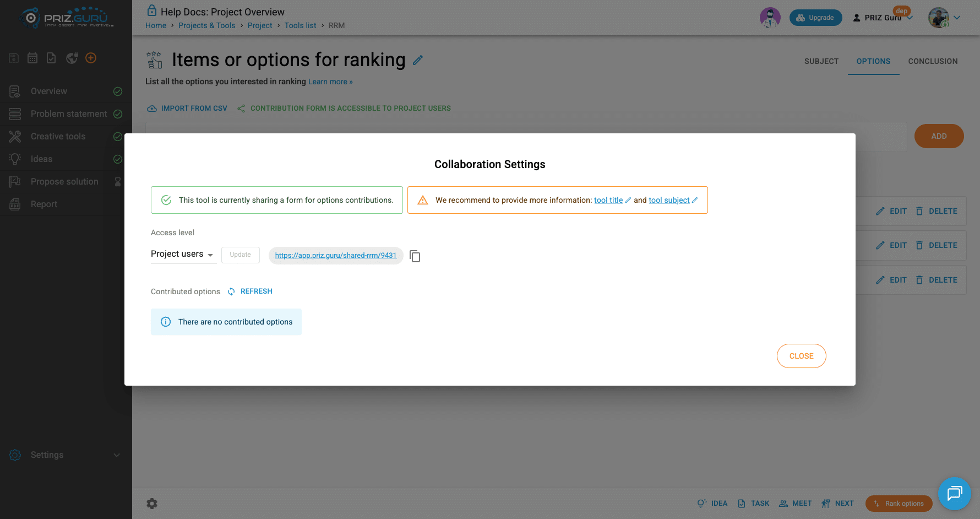Click the orange plus circle icon in sidebar

(x=91, y=58)
